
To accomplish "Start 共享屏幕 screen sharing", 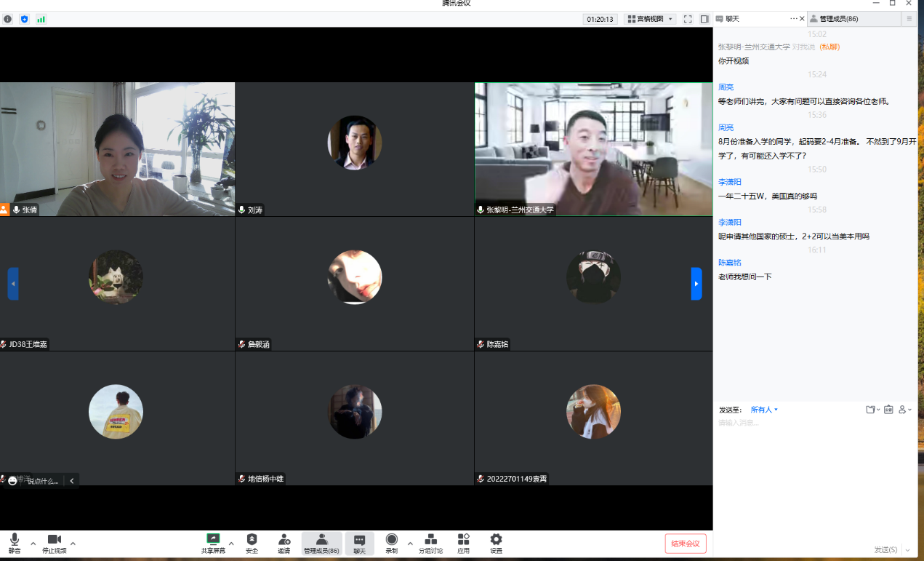I will pyautogui.click(x=213, y=543).
